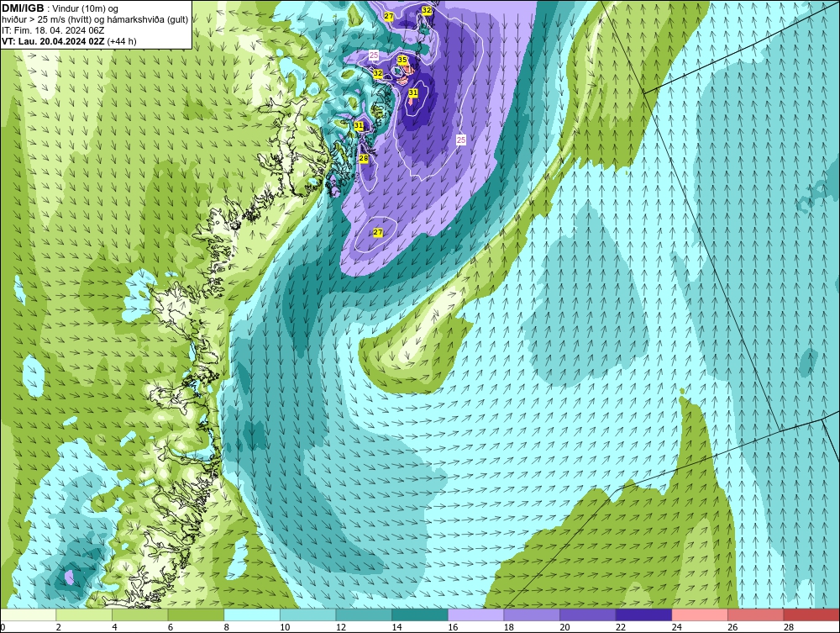Click the yellow 28 max gust label
840x633 pixels.
pos(363,159)
